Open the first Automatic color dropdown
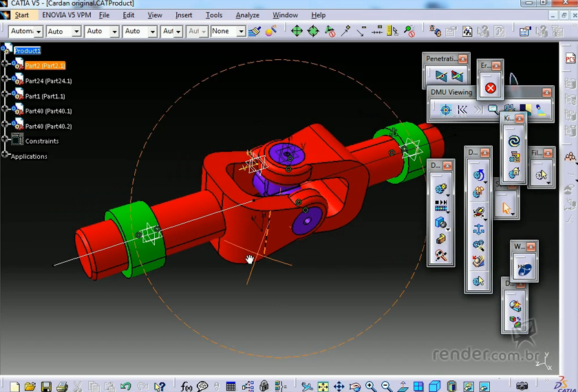The width and height of the screenshot is (578, 392). [38, 32]
